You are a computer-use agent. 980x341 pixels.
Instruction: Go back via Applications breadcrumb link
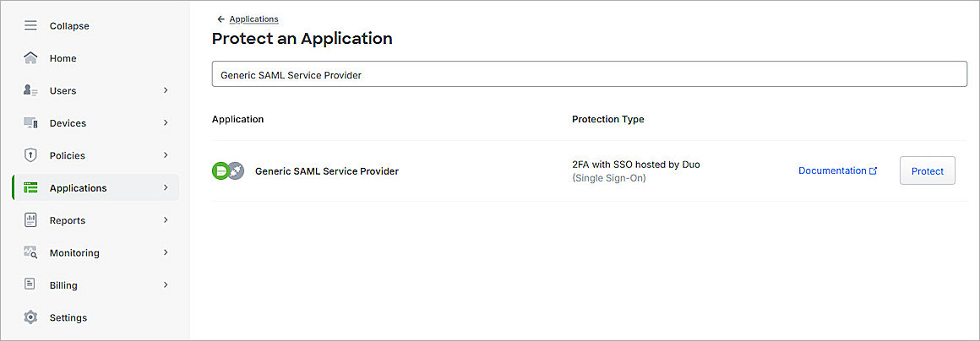pos(253,19)
